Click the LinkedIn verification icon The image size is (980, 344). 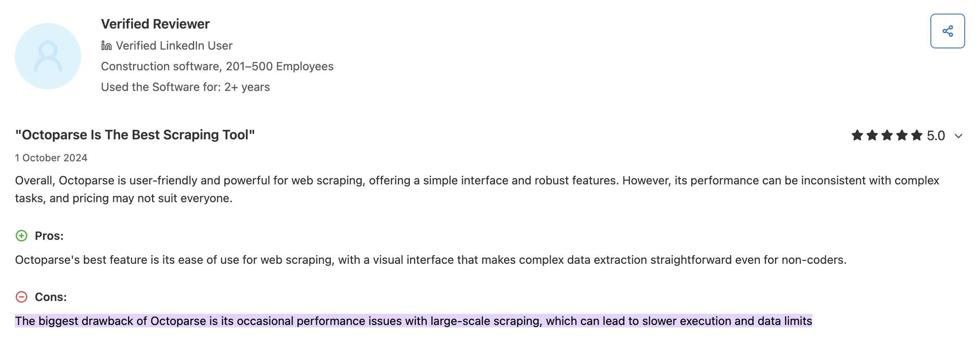(x=106, y=45)
